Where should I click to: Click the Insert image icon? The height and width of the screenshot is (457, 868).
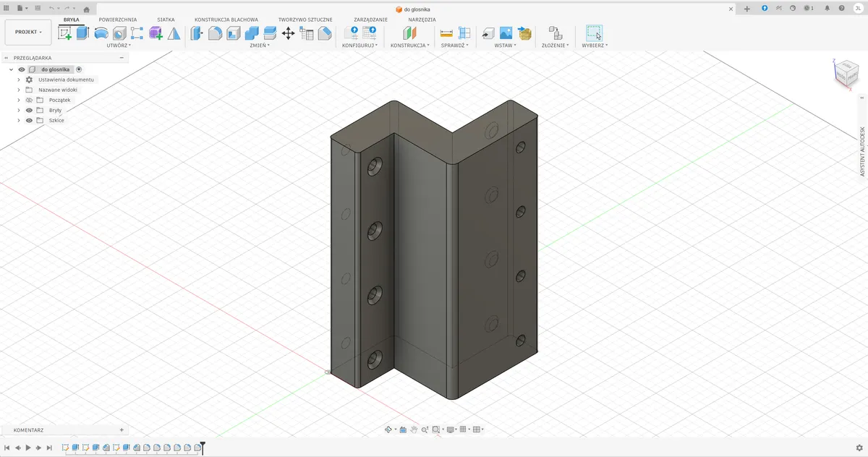click(x=506, y=33)
